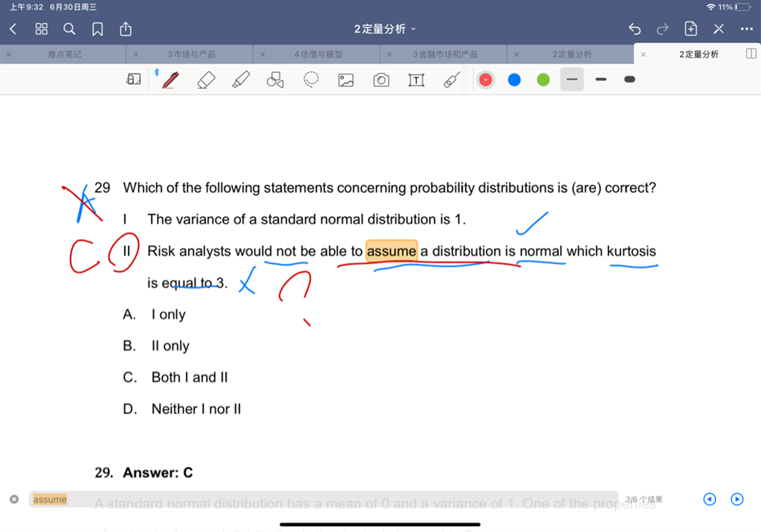Tap the Wi-Fi icon in status bar
The height and width of the screenshot is (532, 761).
click(711, 7)
